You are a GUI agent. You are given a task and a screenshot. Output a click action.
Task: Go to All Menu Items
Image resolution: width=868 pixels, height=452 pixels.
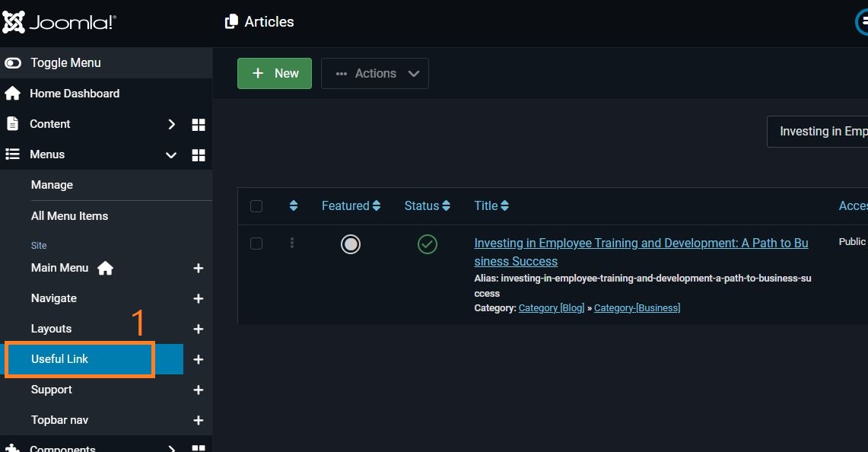tap(69, 216)
